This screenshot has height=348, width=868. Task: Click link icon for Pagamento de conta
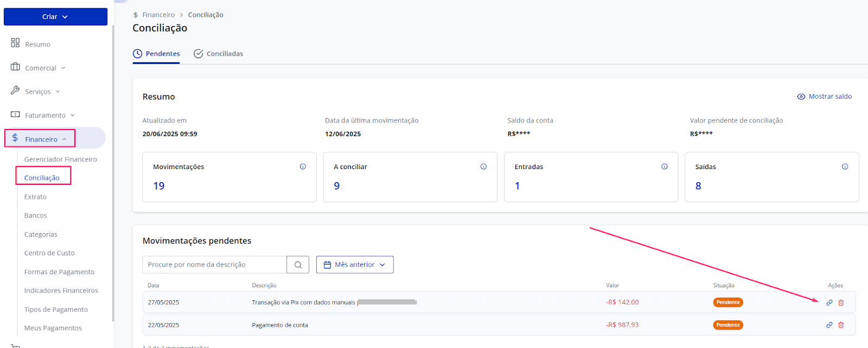(x=829, y=325)
